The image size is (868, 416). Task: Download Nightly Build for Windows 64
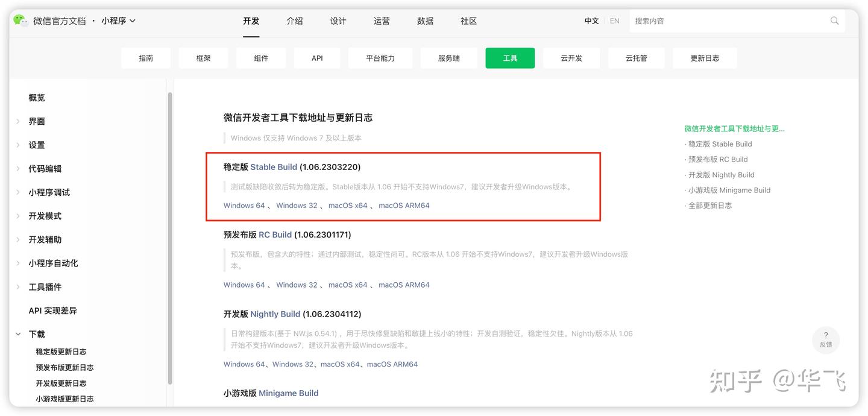[x=244, y=364]
